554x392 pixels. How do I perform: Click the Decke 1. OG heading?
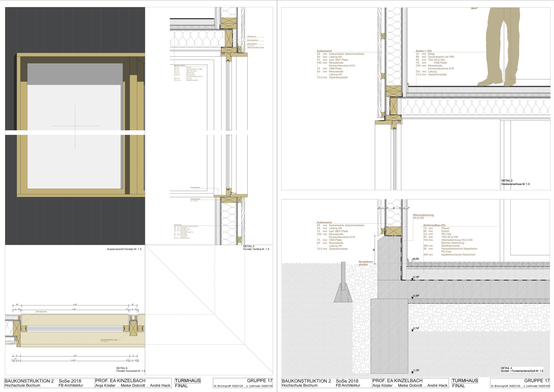424,51
